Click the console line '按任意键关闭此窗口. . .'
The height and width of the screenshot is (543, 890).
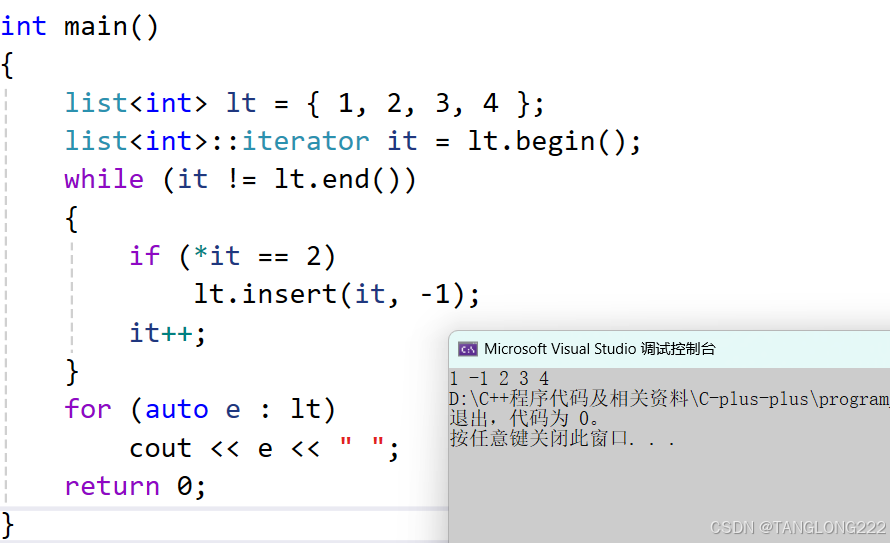(562, 439)
